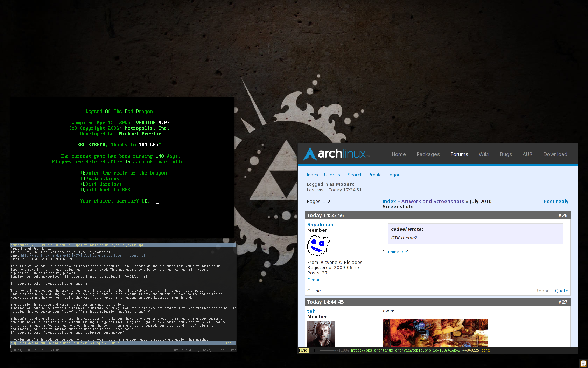This screenshot has height=368, width=588.
Task: Click the page load progress bar in uzbl
Action: point(329,350)
